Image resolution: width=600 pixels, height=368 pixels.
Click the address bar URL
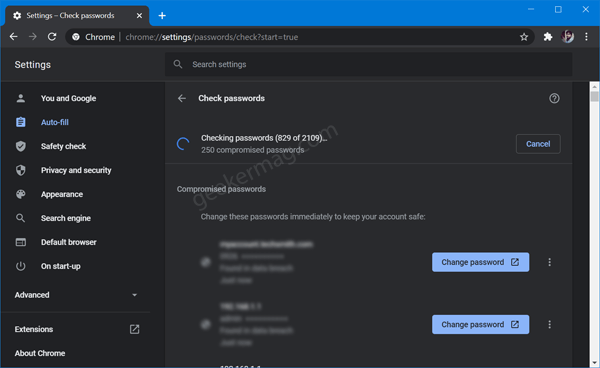point(212,37)
